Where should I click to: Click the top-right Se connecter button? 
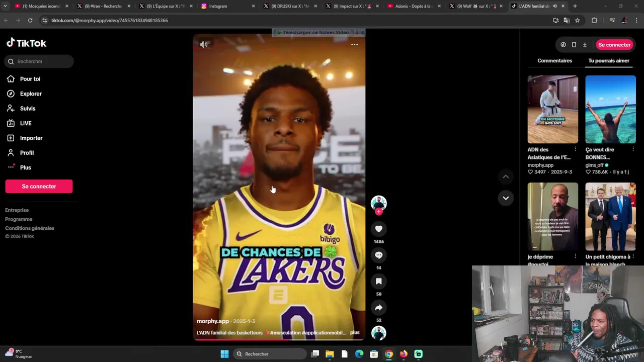click(x=614, y=45)
